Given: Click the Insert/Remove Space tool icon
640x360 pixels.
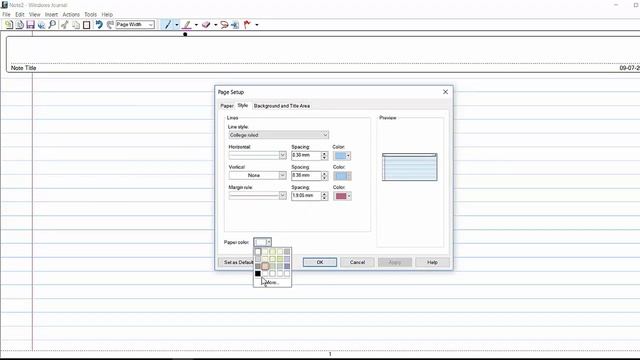Looking at the screenshot, I should click(235, 25).
